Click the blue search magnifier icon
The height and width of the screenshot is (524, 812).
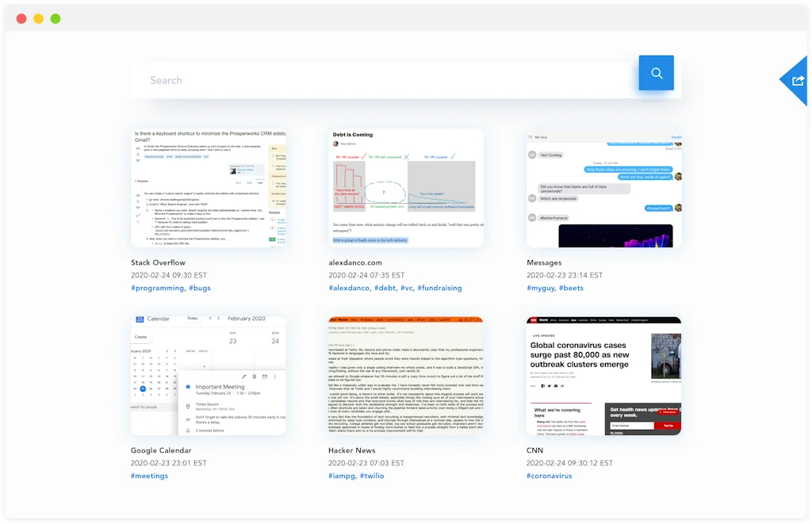[x=656, y=73]
